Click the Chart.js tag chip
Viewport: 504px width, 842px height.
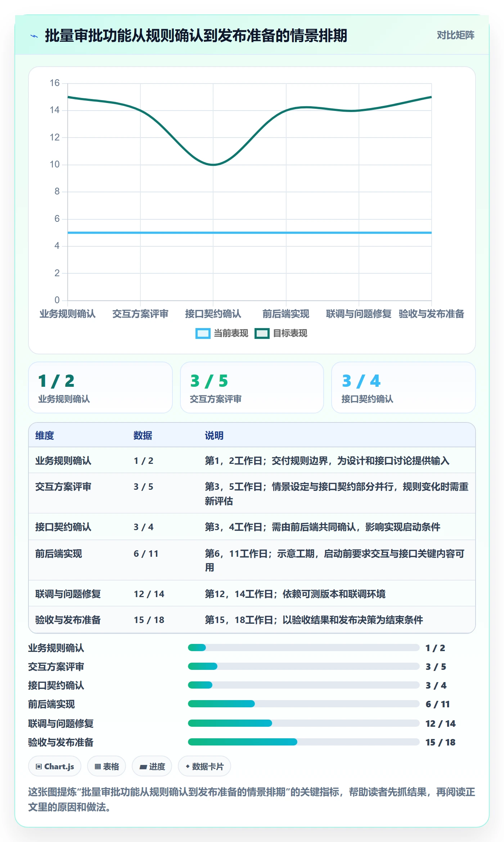click(55, 766)
